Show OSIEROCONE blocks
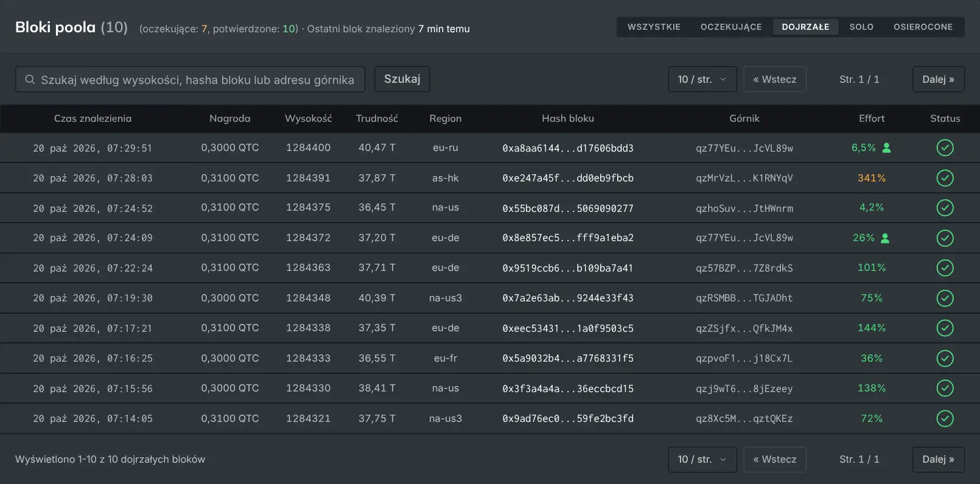 [923, 27]
